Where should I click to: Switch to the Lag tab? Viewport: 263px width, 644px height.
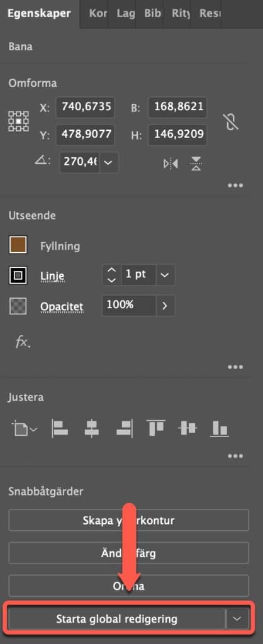pyautogui.click(x=125, y=13)
